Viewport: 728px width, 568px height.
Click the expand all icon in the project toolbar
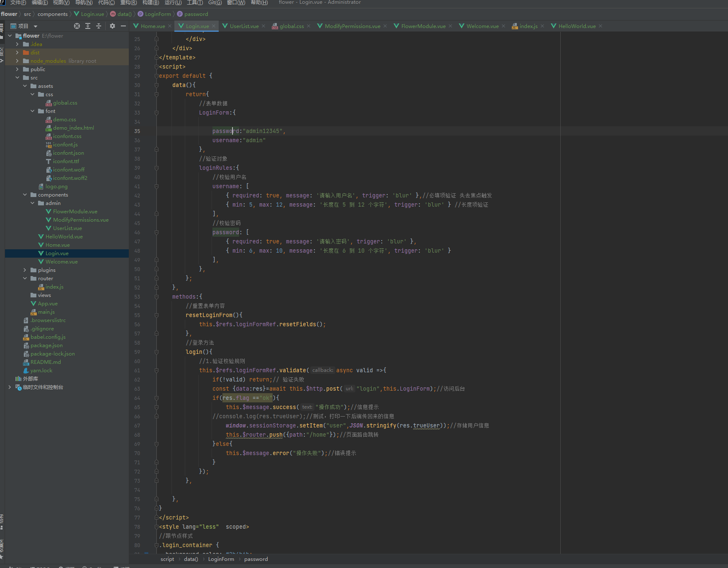pos(88,26)
